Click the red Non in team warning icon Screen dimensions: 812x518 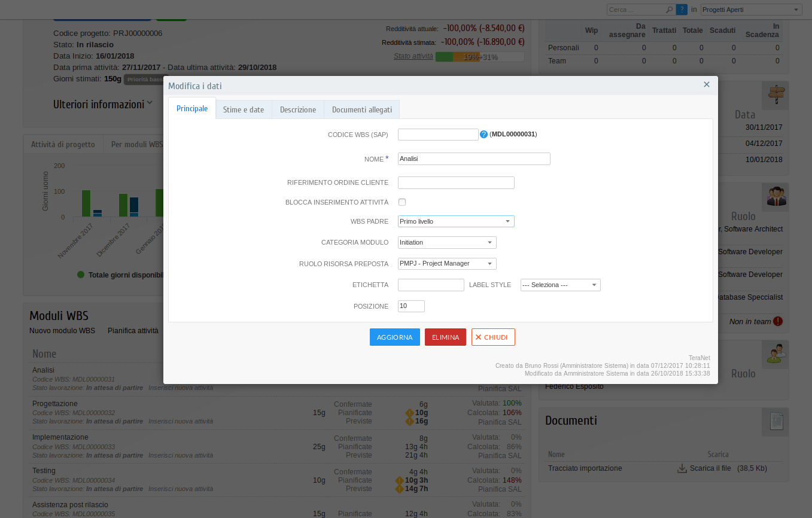[777, 321]
